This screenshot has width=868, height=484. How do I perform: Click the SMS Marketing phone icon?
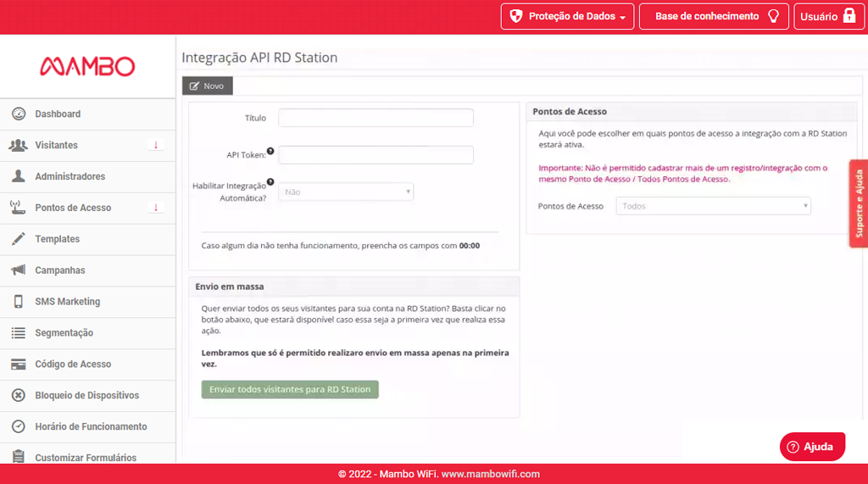pos(19,301)
